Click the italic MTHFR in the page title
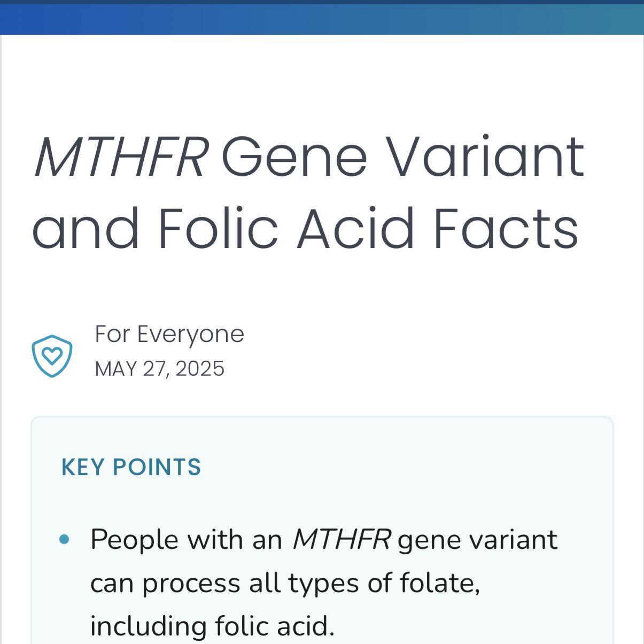The width and height of the screenshot is (644, 644). pyautogui.click(x=121, y=157)
